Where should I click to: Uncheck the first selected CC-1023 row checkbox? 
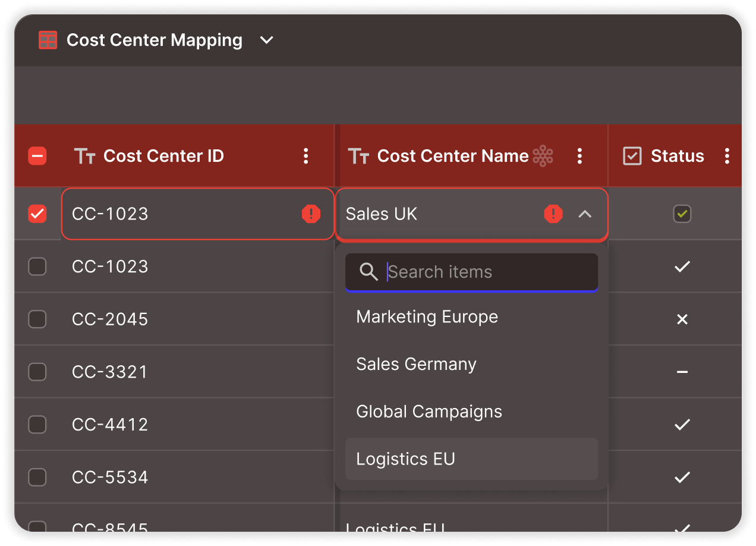click(37, 214)
